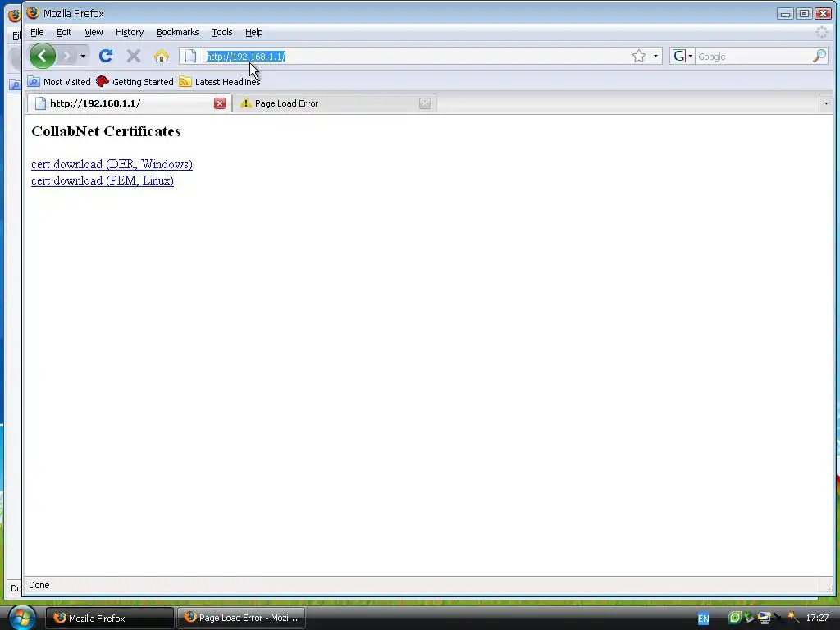The image size is (840, 630).
Task: Click the address bar URL field
Action: coord(415,57)
